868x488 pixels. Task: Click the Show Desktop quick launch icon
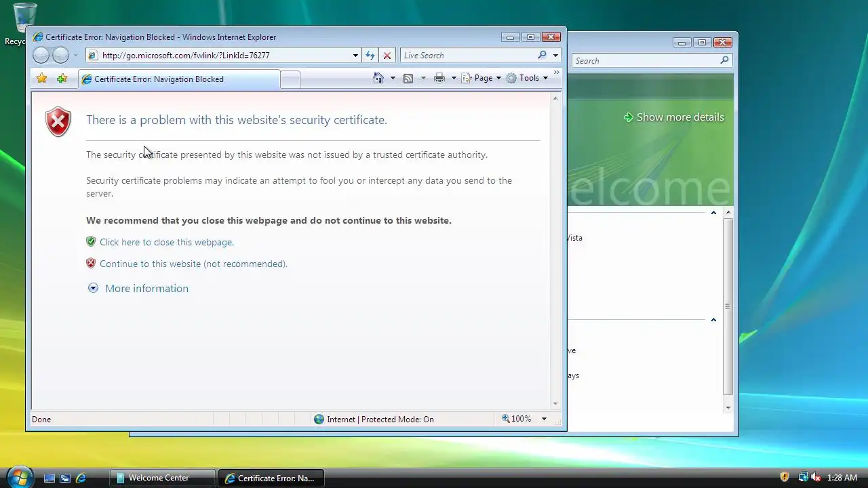(x=49, y=478)
